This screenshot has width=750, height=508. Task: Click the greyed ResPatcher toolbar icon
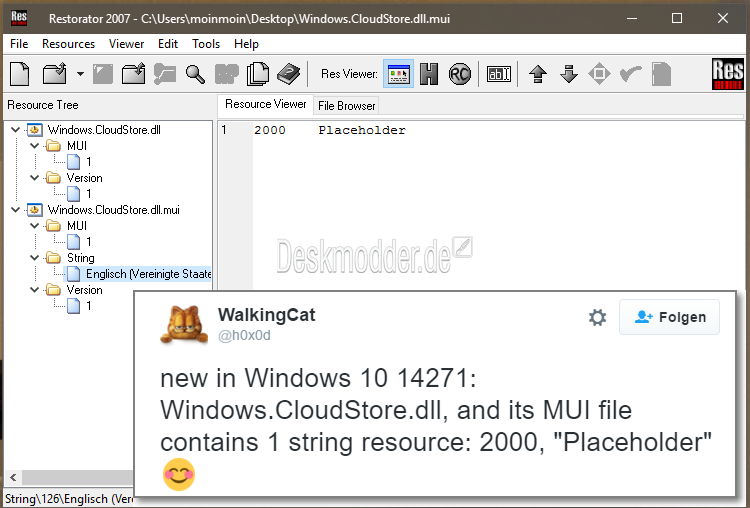click(x=165, y=74)
